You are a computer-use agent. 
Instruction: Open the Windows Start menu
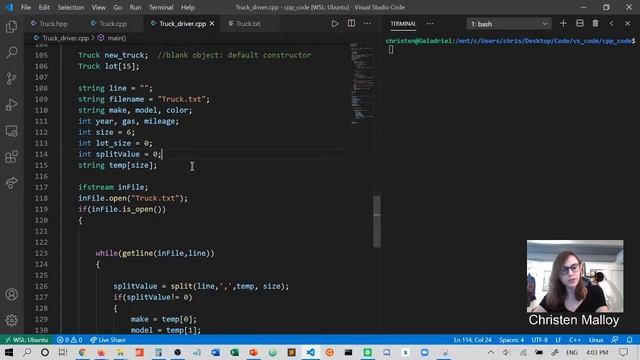pos(9,352)
